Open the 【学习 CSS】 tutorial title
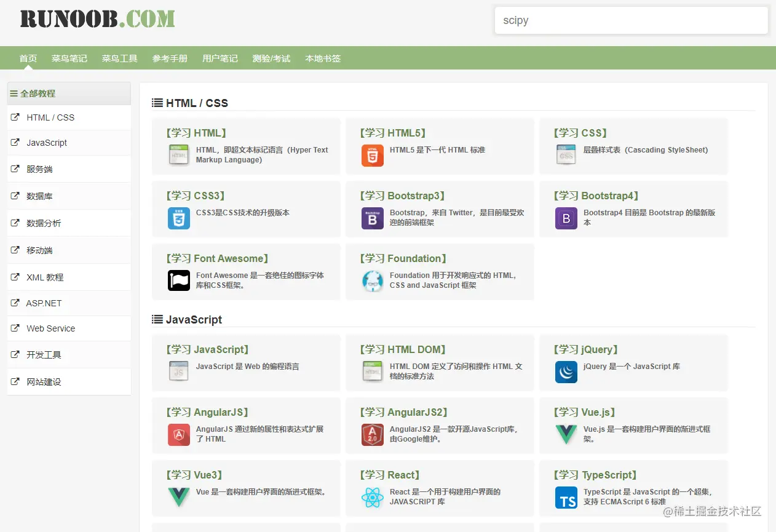This screenshot has width=776, height=532. click(x=581, y=133)
